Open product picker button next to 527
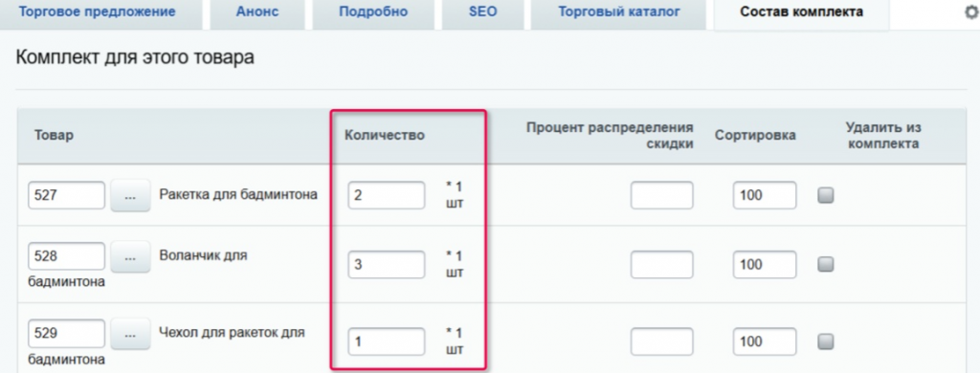The image size is (980, 373). click(x=130, y=195)
